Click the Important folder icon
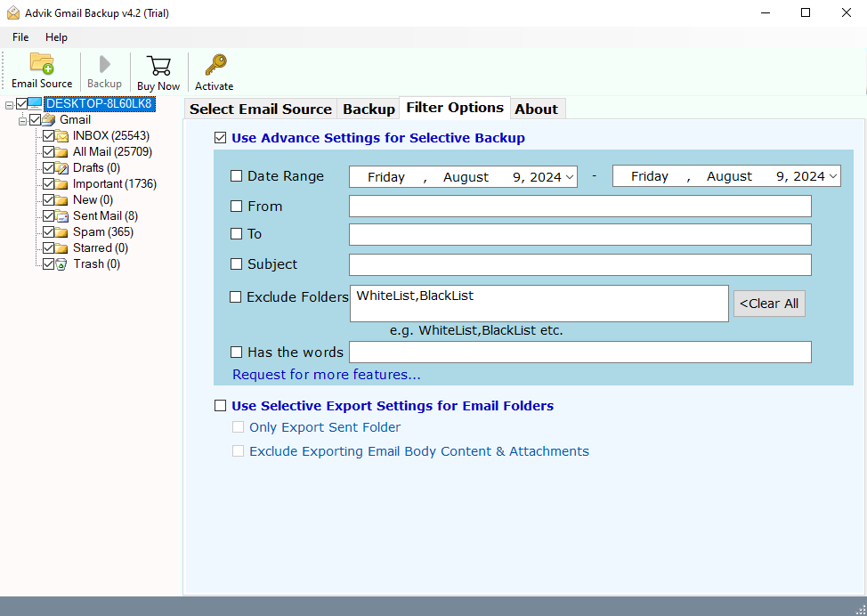 [x=62, y=184]
